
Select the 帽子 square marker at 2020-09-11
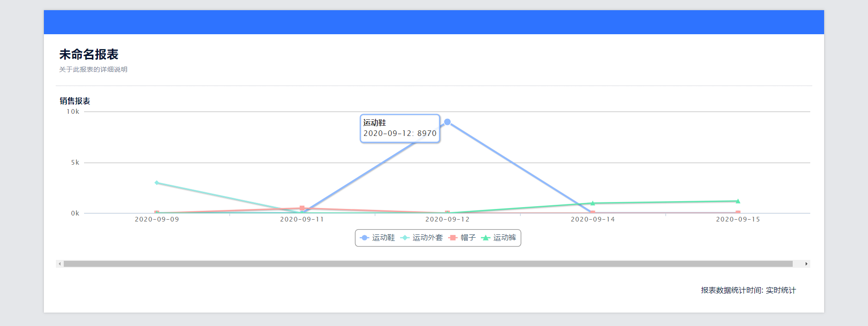click(x=302, y=208)
